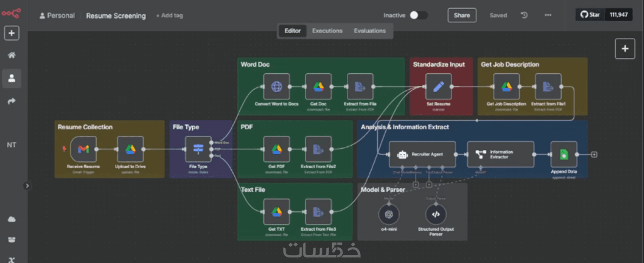Select the Extract from File2 node
This screenshot has width=644, height=263.
[x=318, y=149]
